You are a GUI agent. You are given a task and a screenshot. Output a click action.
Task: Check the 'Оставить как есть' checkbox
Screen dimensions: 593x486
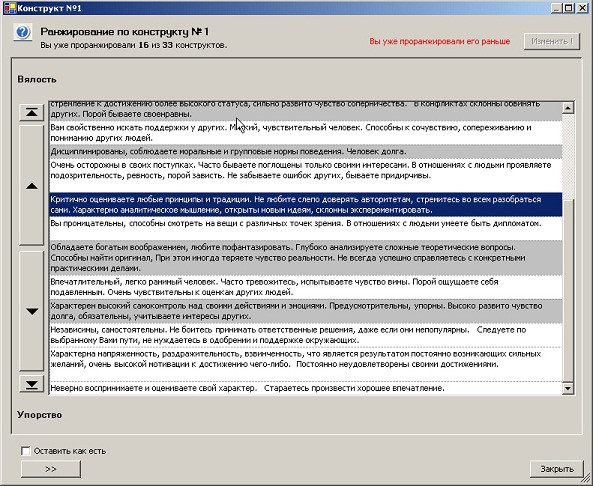(x=26, y=451)
